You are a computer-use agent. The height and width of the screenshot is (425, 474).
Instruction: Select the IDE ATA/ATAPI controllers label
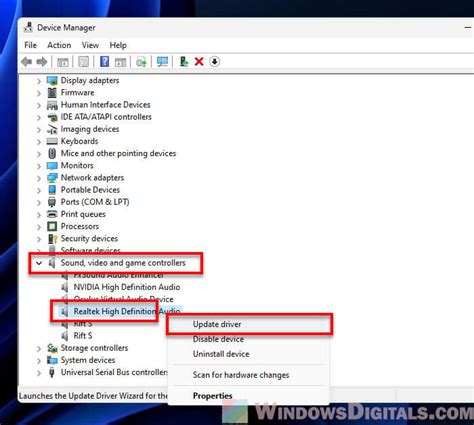point(106,117)
